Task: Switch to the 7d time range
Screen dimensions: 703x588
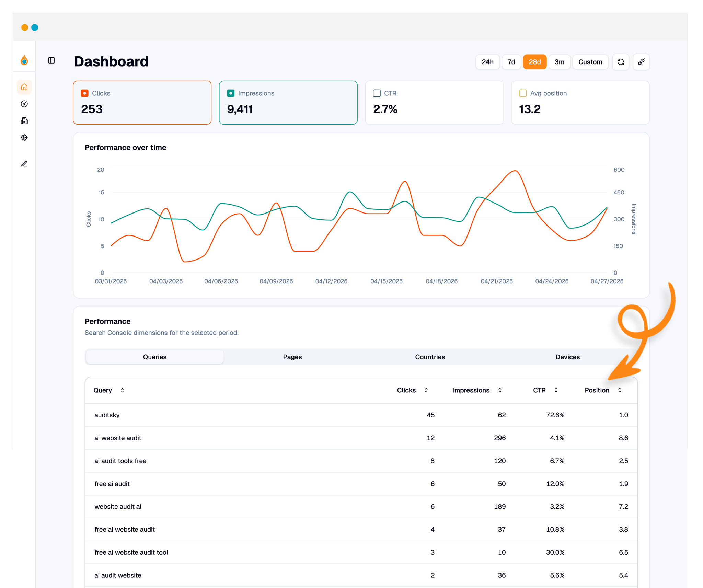Action: click(x=511, y=62)
